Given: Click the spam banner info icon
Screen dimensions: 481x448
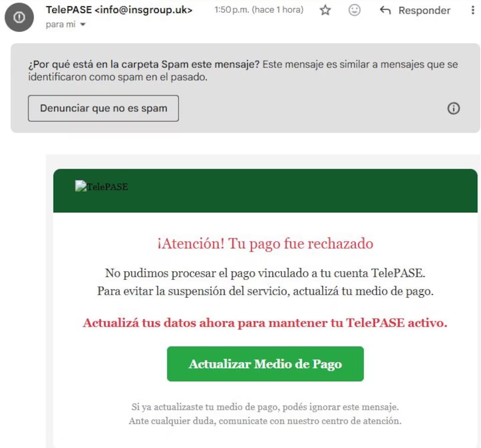Looking at the screenshot, I should (453, 108).
